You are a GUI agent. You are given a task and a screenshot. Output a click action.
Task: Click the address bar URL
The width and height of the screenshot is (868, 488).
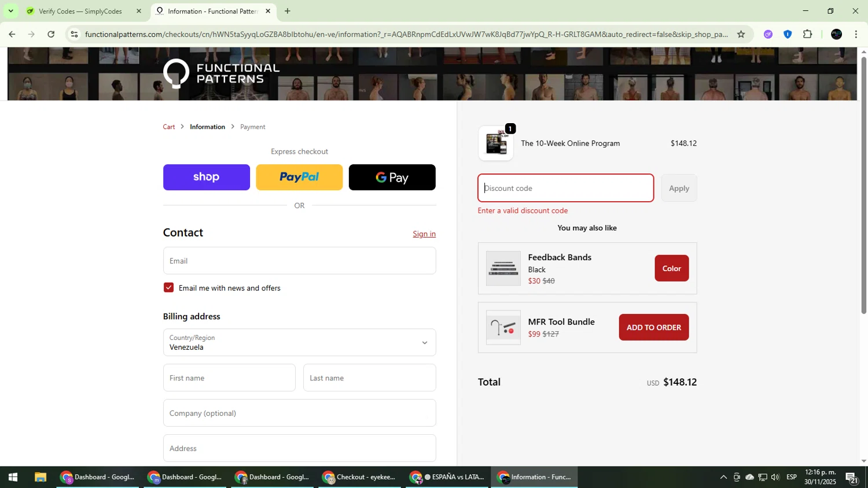(x=406, y=34)
